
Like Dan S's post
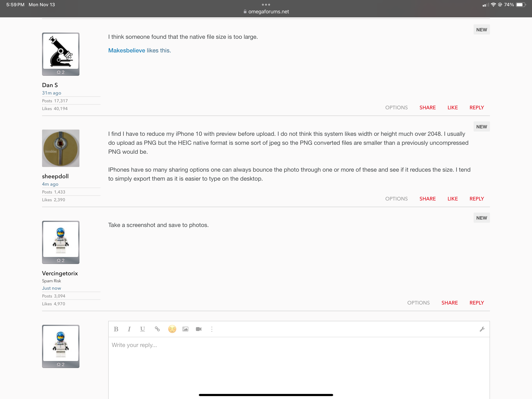(x=452, y=108)
